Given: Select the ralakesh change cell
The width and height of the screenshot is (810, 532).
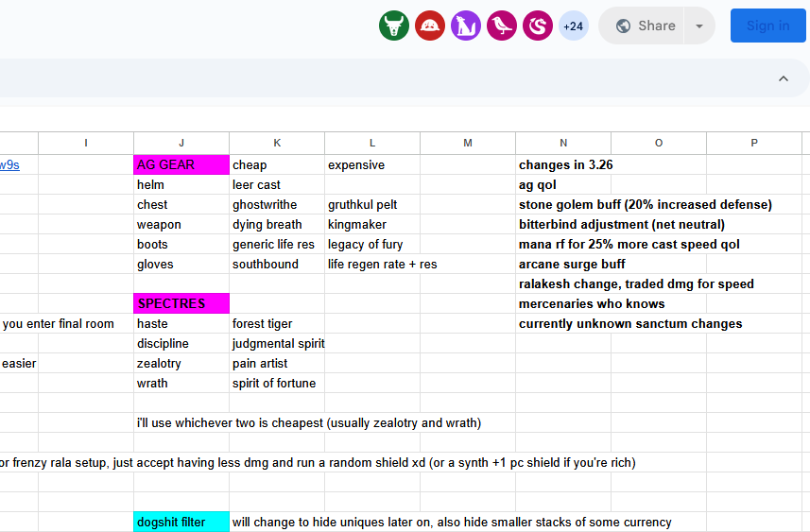Looking at the screenshot, I should (636, 284).
